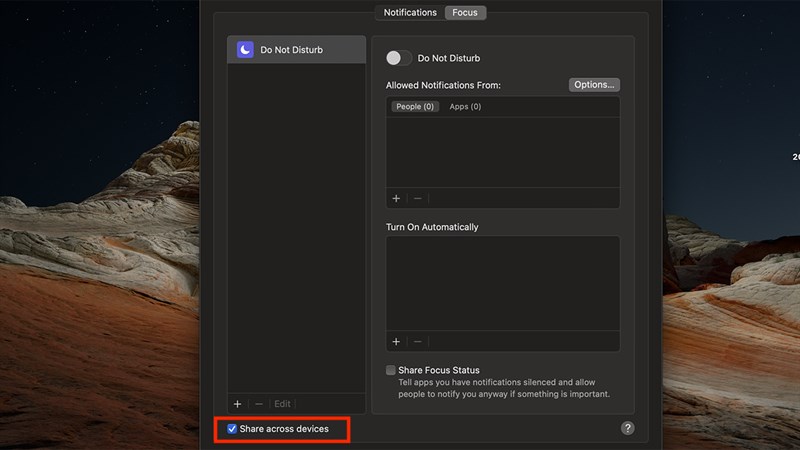Uncheck Share across devices
The width and height of the screenshot is (800, 450).
[232, 429]
